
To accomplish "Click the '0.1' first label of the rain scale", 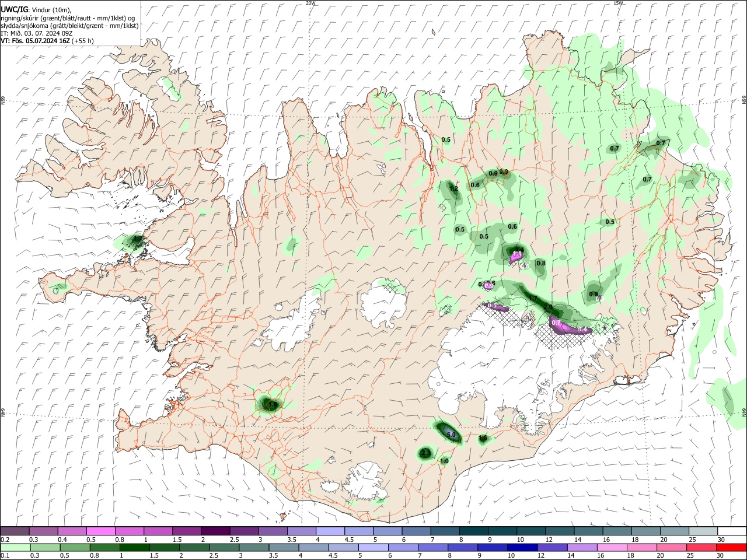I will pyautogui.click(x=5, y=556).
